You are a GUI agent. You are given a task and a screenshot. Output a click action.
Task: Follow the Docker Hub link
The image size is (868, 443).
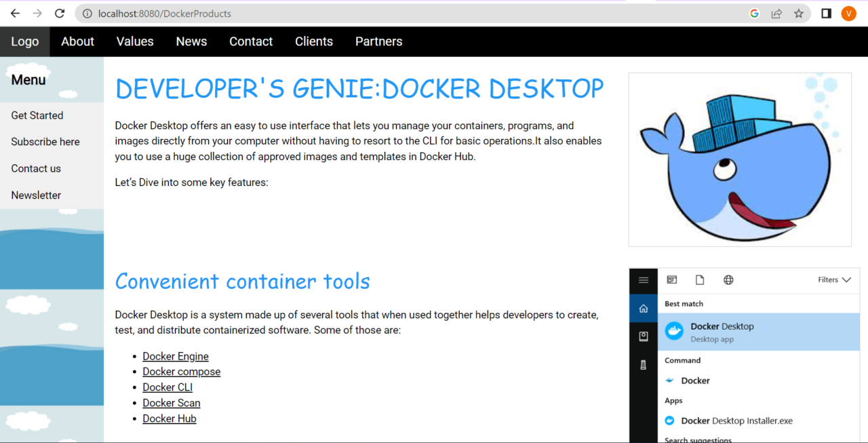(169, 419)
